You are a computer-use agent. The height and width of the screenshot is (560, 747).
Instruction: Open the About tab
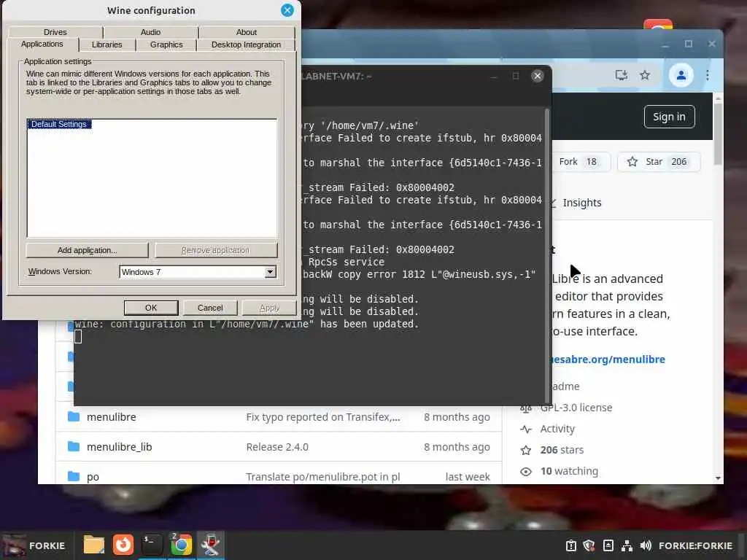[247, 32]
